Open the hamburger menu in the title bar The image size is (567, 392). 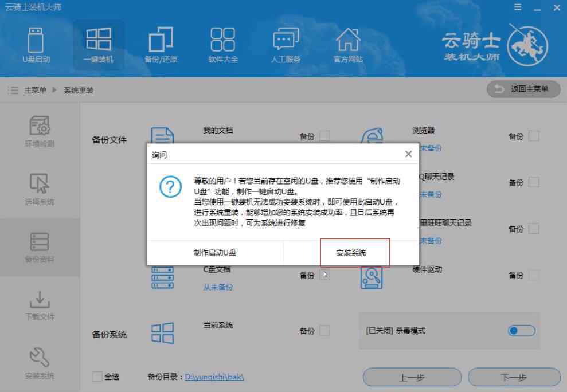[x=518, y=7]
